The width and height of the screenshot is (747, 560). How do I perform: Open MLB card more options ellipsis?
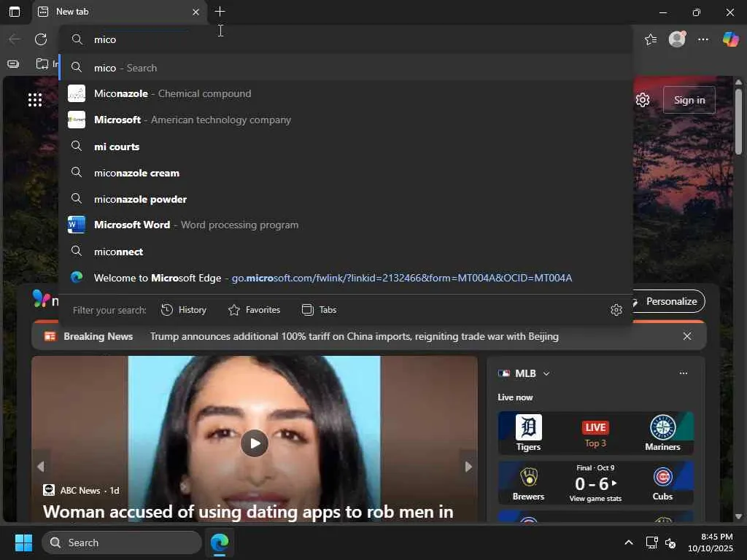684,373
